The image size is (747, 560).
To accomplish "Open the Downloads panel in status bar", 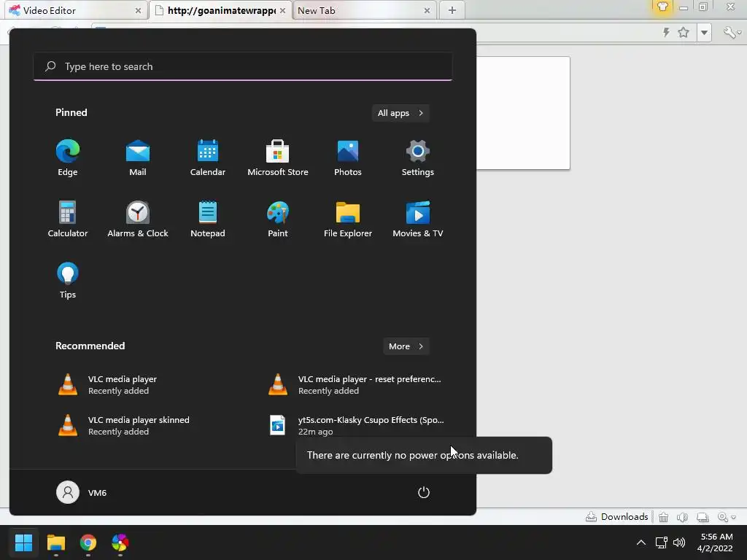I will tap(616, 517).
